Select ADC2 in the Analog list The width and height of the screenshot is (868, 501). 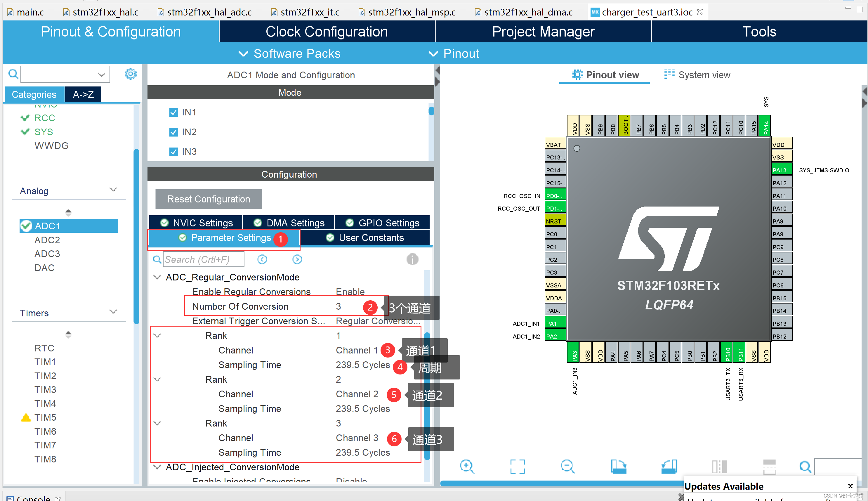pos(47,240)
